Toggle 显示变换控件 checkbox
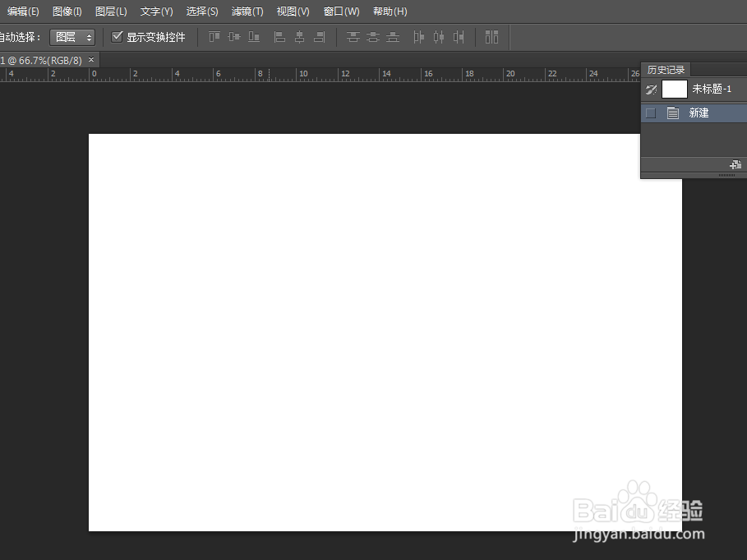 (x=117, y=37)
